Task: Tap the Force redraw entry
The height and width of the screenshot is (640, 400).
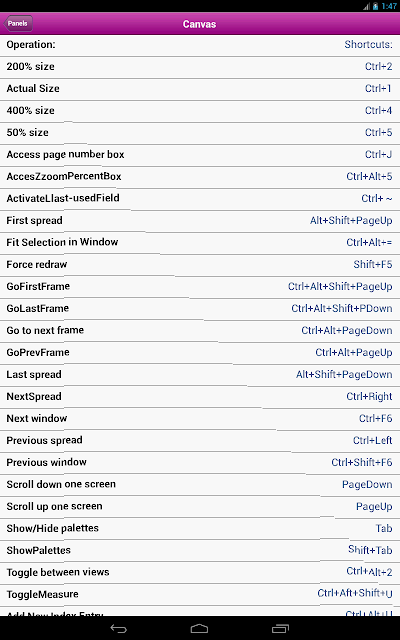Action: tap(200, 266)
